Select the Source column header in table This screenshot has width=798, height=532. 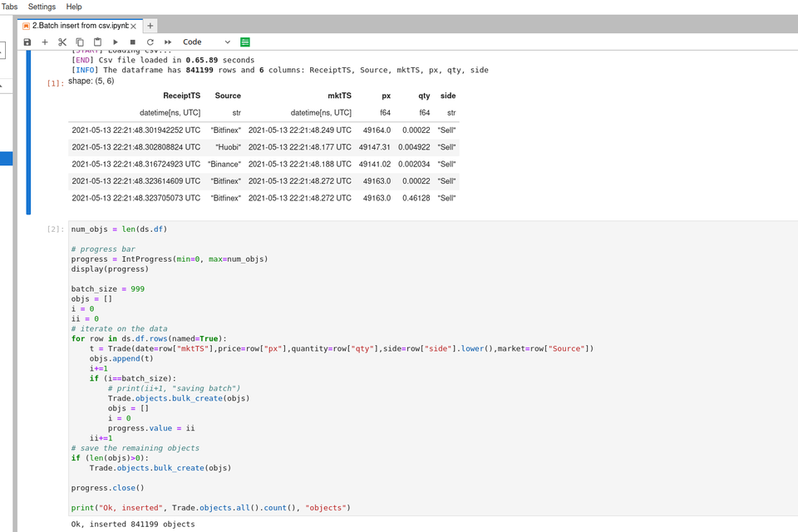pos(228,96)
